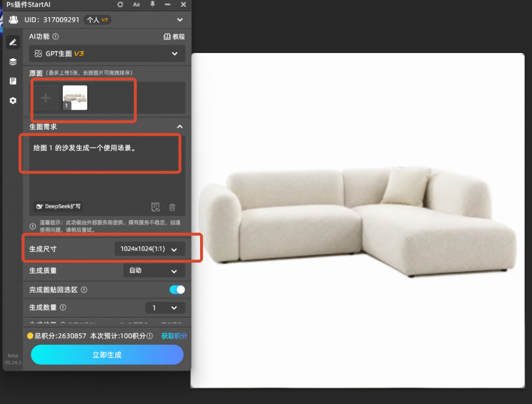
Task: Click the refresh icon in title bar
Action: [x=120, y=4]
